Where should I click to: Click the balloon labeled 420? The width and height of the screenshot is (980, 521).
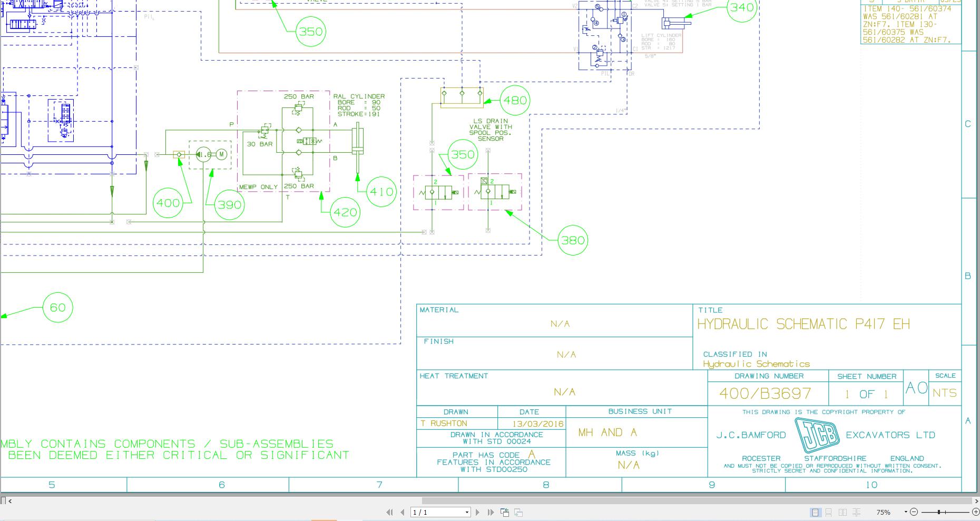click(345, 212)
